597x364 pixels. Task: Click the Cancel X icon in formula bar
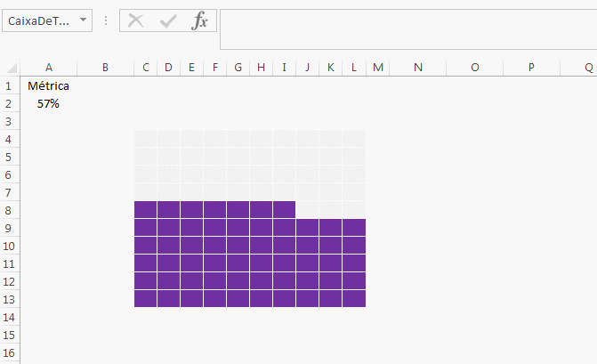(x=136, y=21)
